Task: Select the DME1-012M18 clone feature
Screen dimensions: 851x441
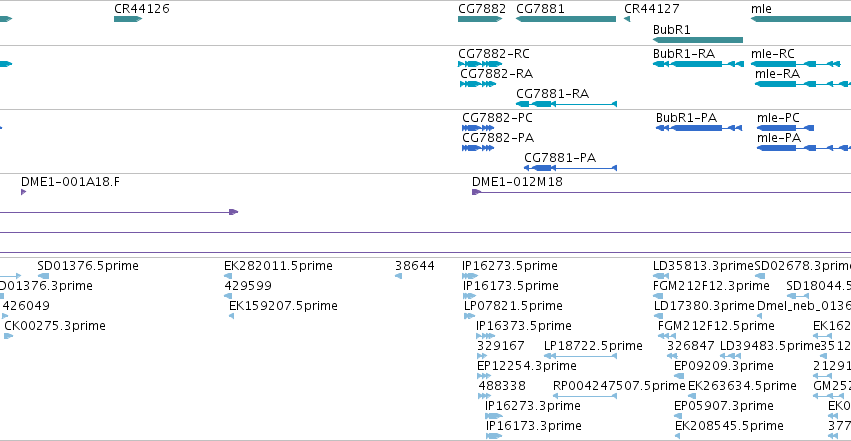Action: pyautogui.click(x=662, y=192)
